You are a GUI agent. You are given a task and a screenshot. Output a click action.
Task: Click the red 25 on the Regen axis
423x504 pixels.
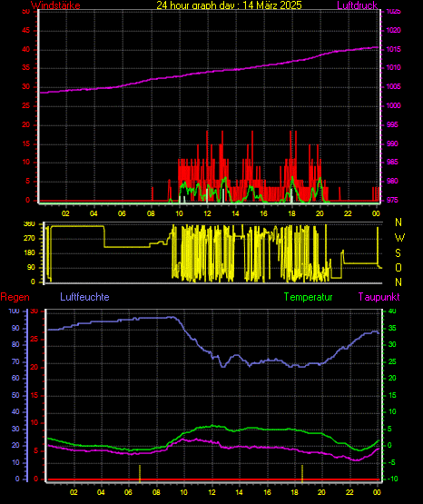(34, 339)
